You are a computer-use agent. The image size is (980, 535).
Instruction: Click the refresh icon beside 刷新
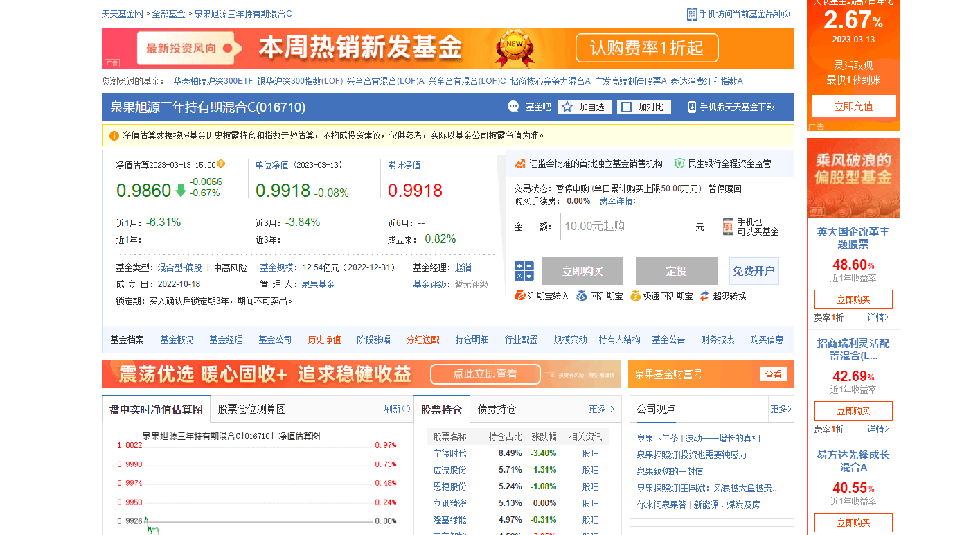(x=407, y=409)
